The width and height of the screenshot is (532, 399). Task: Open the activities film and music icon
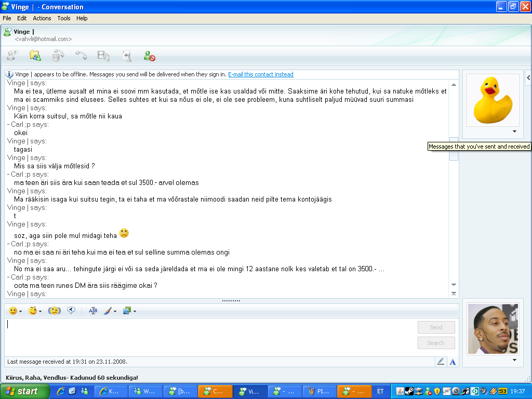point(104,56)
